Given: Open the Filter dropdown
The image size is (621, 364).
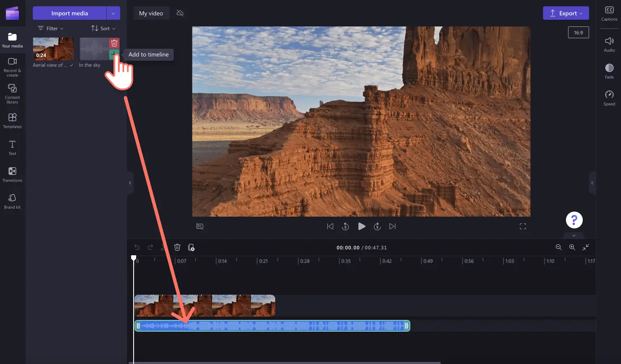Looking at the screenshot, I should click(51, 29).
